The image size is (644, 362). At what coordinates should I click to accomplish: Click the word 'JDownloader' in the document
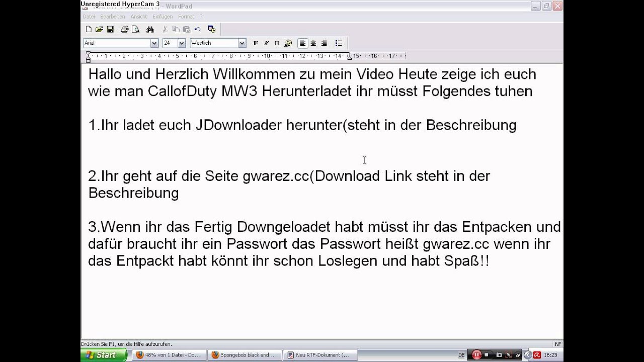click(238, 125)
